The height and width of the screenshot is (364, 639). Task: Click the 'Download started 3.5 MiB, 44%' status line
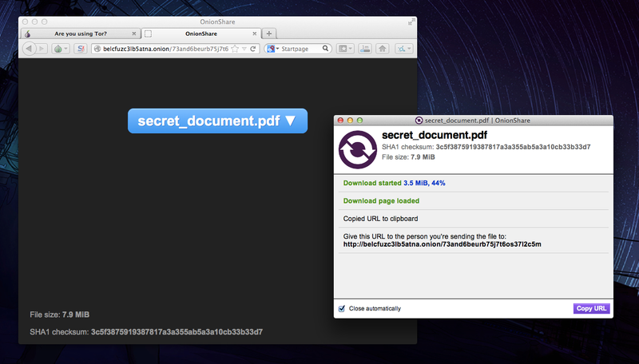(x=394, y=184)
